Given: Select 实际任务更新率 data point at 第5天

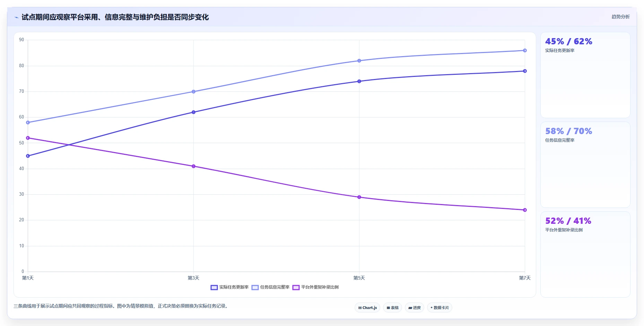Looking at the screenshot, I should pyautogui.click(x=359, y=81).
